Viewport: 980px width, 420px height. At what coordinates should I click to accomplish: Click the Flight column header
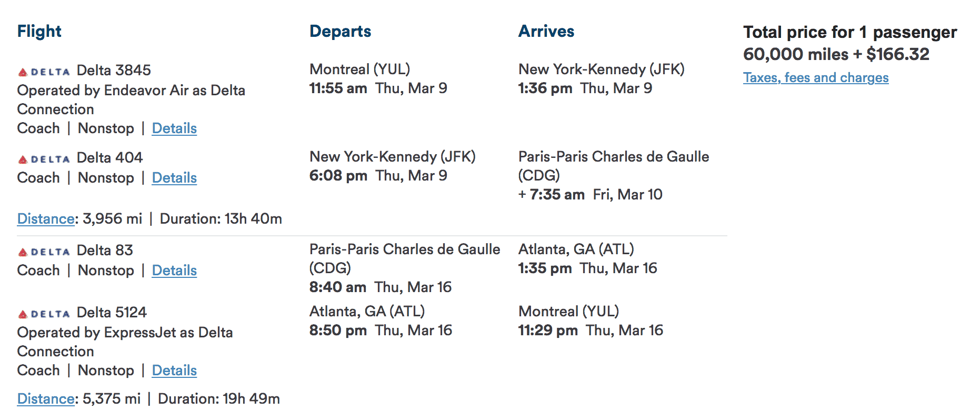point(39,31)
